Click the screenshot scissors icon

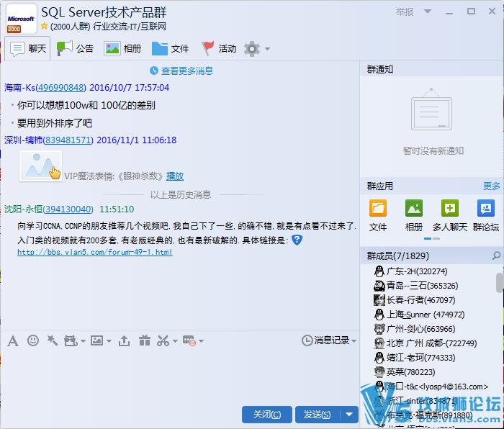[x=163, y=340]
